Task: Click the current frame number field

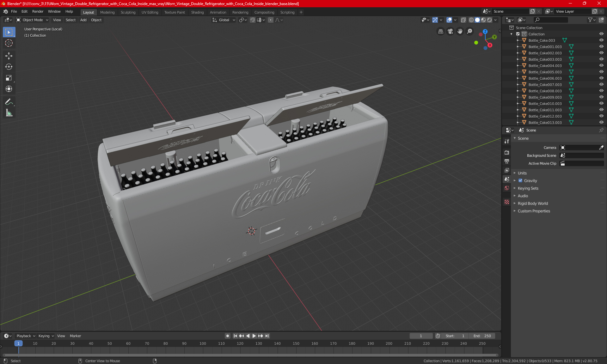Action: [x=421, y=336]
